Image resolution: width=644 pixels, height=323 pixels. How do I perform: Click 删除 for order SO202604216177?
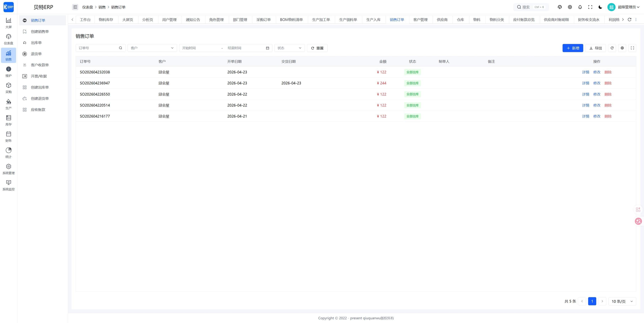coord(608,116)
